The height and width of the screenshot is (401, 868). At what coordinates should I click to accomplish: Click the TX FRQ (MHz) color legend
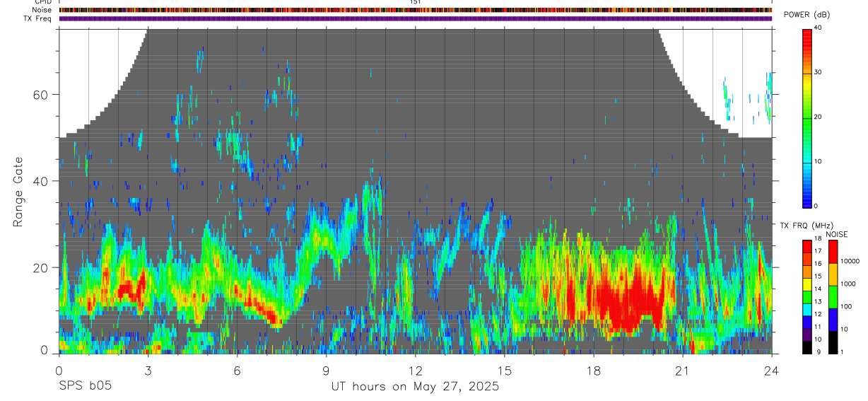(807, 297)
